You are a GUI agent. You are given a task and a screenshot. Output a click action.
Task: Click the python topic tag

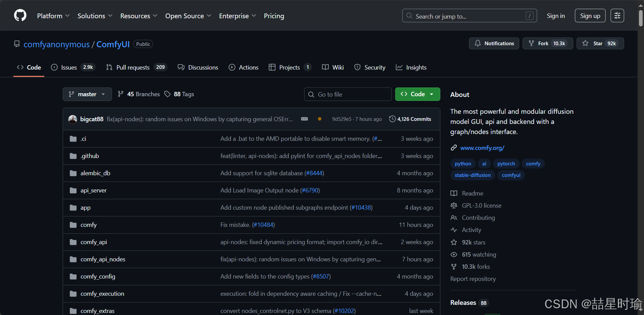(463, 164)
